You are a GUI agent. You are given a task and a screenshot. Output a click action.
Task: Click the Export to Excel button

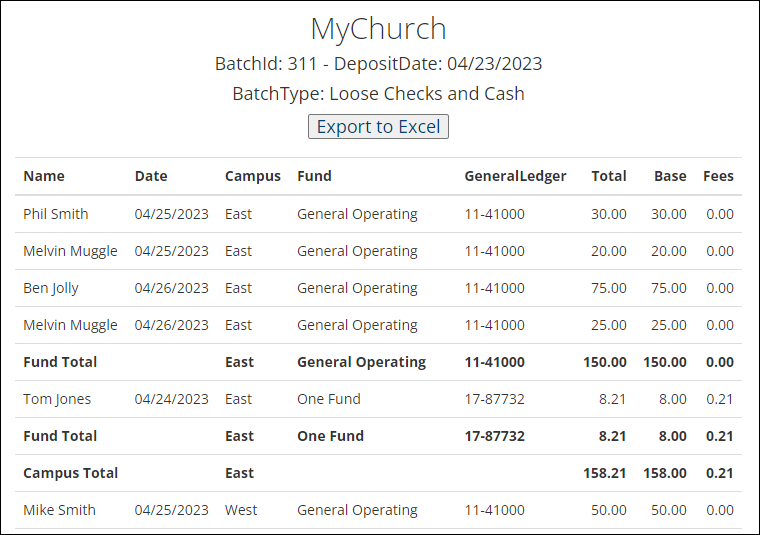[378, 126]
